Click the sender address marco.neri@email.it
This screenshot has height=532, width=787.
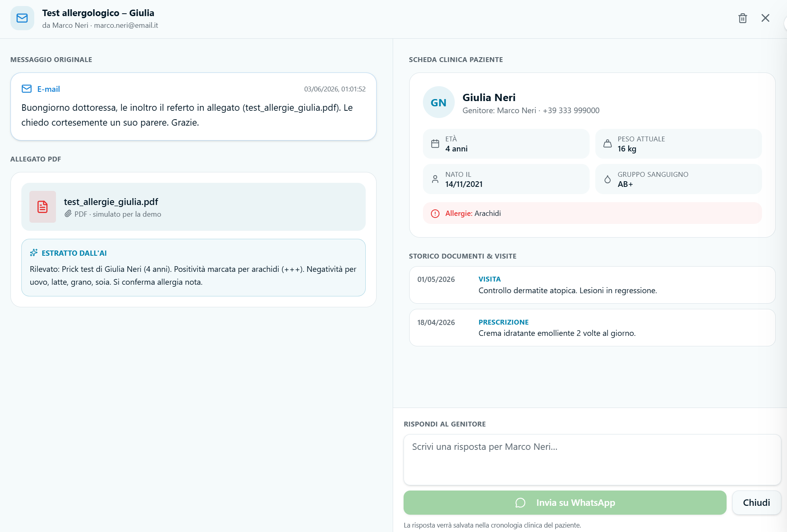(x=126, y=25)
